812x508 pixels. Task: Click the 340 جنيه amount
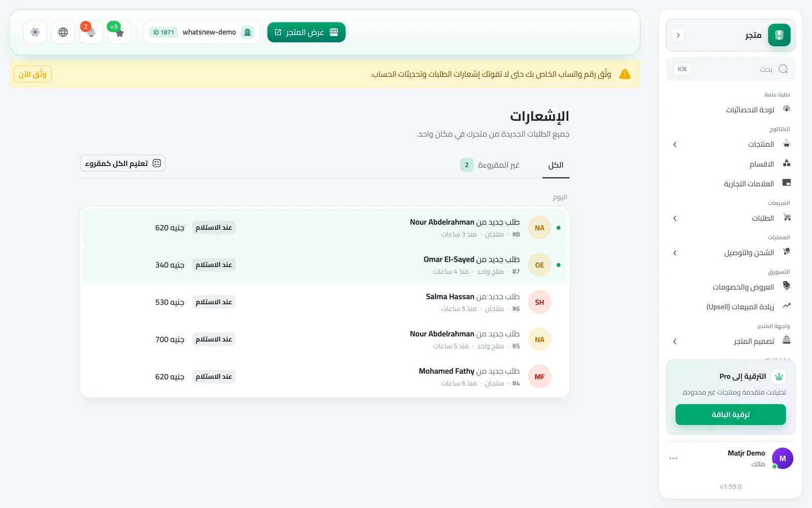170,265
